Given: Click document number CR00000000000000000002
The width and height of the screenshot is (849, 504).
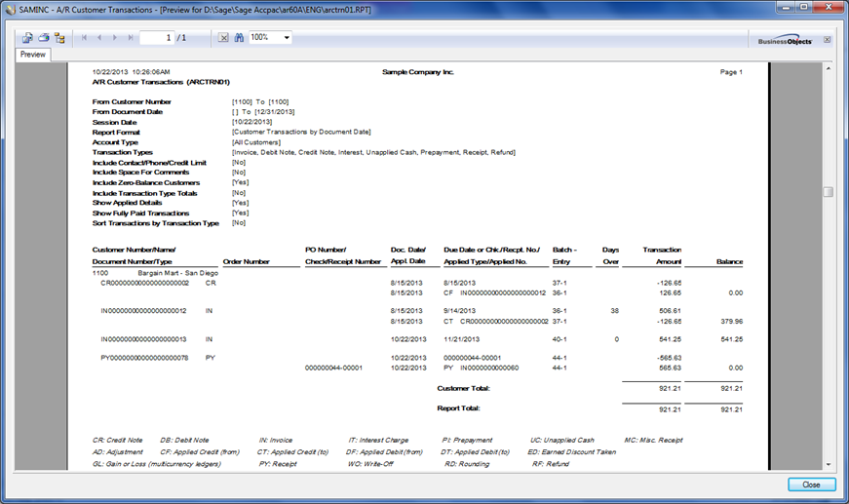Looking at the screenshot, I should pos(144,283).
